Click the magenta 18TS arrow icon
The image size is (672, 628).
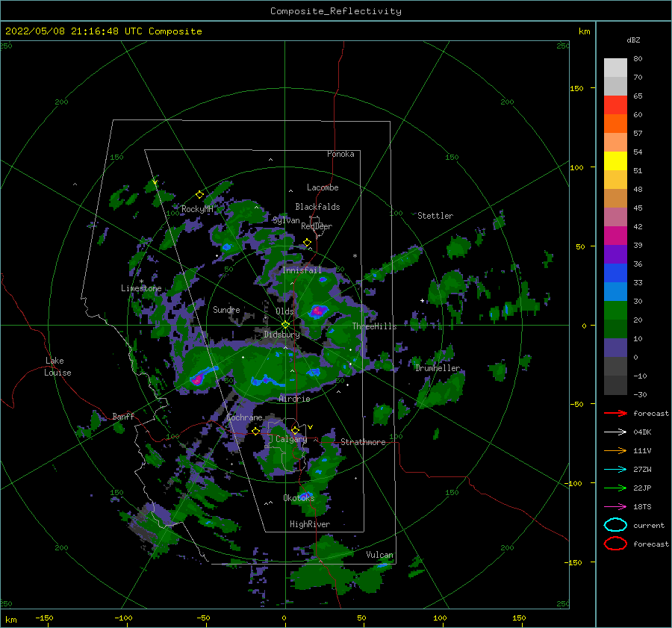(615, 507)
